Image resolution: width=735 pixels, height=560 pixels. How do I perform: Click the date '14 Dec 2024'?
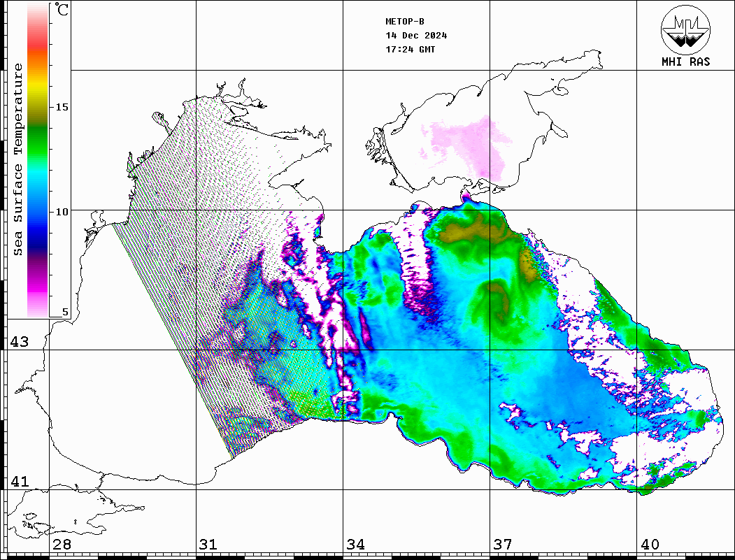(x=416, y=35)
